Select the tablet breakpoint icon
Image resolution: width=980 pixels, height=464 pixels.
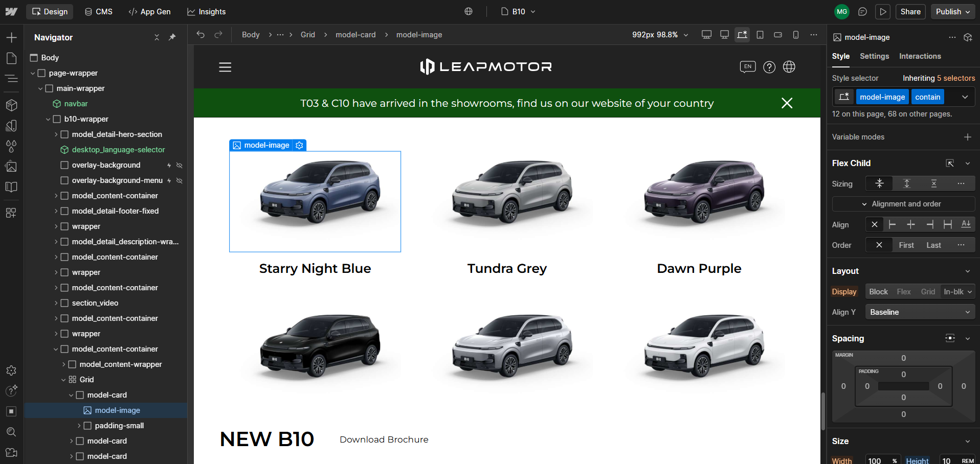760,34
